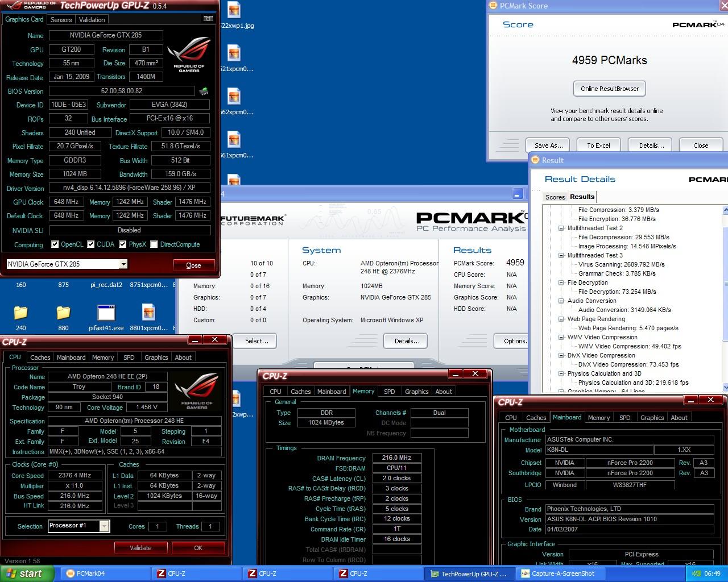Open the Mainboard tab in the CPU-Z memory window
Image resolution: width=728 pixels, height=582 pixels.
pyautogui.click(x=332, y=392)
